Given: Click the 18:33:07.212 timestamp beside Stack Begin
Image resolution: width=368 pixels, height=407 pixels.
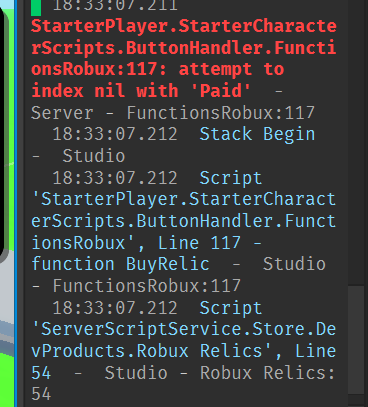Looking at the screenshot, I should point(115,134).
